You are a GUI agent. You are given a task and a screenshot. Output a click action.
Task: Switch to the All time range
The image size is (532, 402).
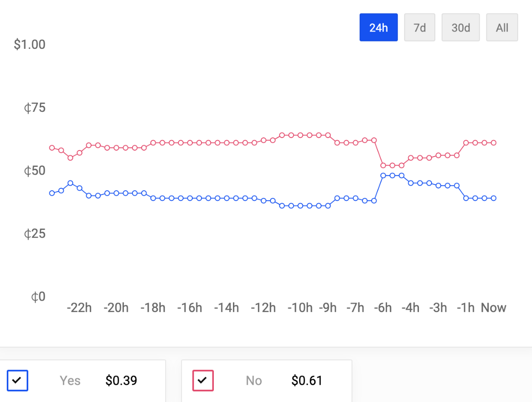point(502,27)
